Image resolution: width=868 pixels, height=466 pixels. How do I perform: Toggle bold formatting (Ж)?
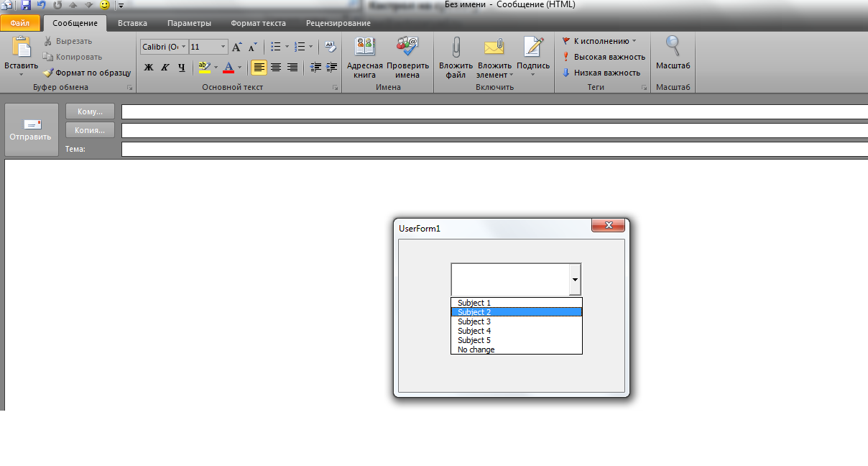[x=149, y=68]
